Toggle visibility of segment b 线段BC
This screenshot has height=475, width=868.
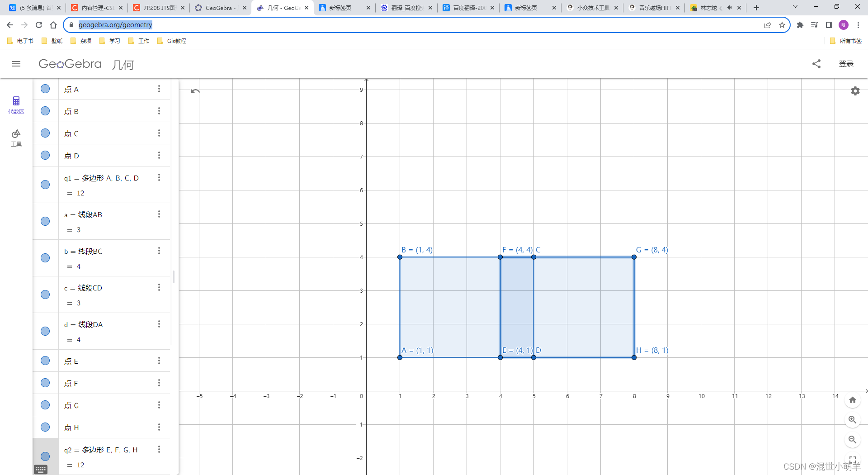pyautogui.click(x=45, y=258)
